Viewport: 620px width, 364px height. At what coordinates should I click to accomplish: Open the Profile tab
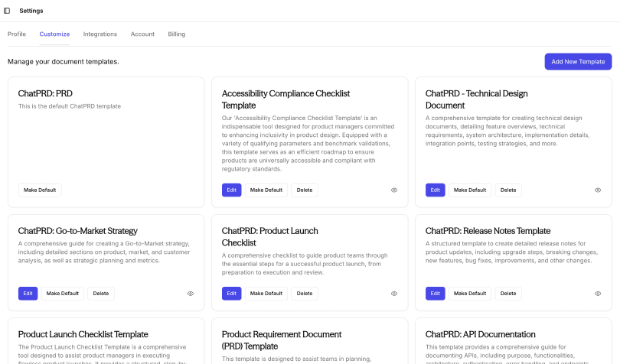pos(17,34)
